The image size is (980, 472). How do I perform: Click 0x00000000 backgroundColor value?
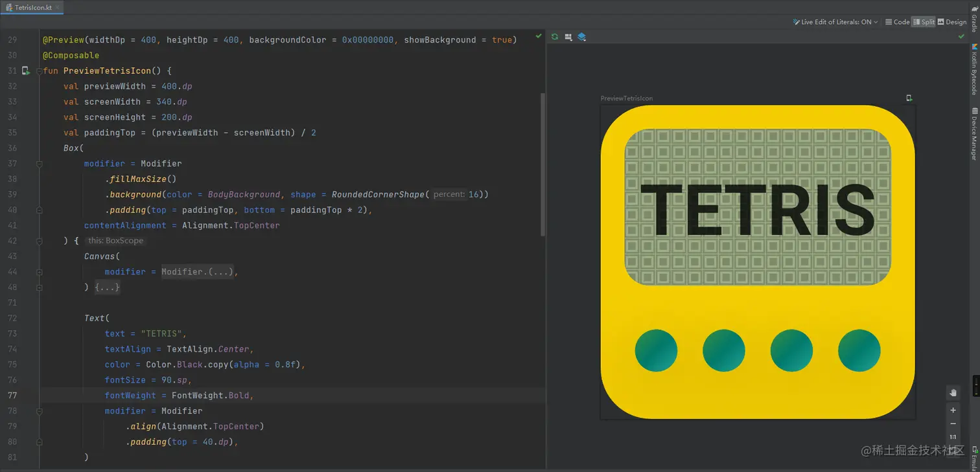click(x=368, y=39)
